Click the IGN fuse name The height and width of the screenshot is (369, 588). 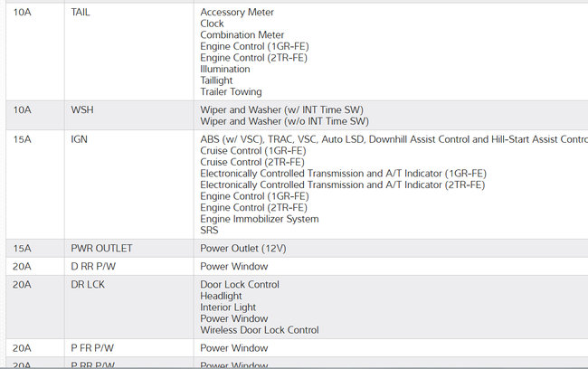(80, 138)
